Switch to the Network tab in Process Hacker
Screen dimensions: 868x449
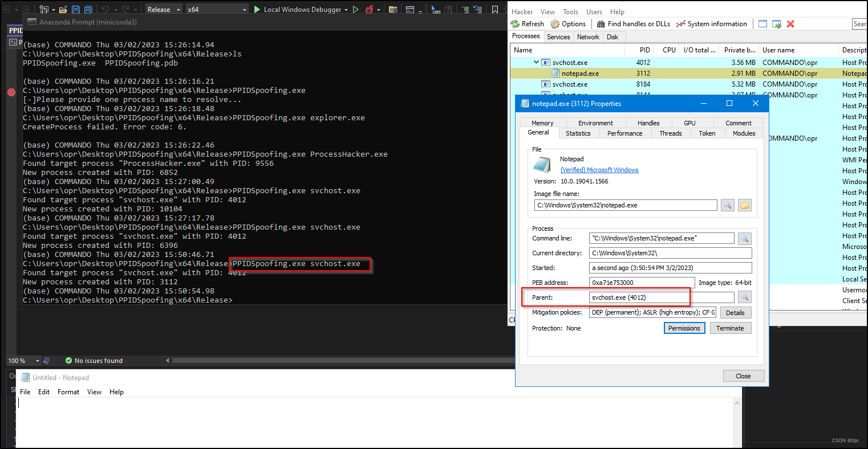pyautogui.click(x=588, y=36)
